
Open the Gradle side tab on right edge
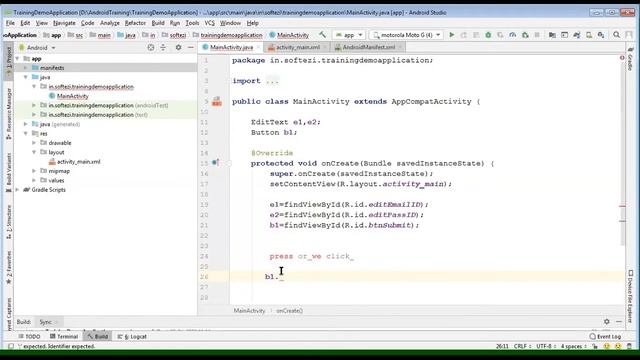coord(630,59)
